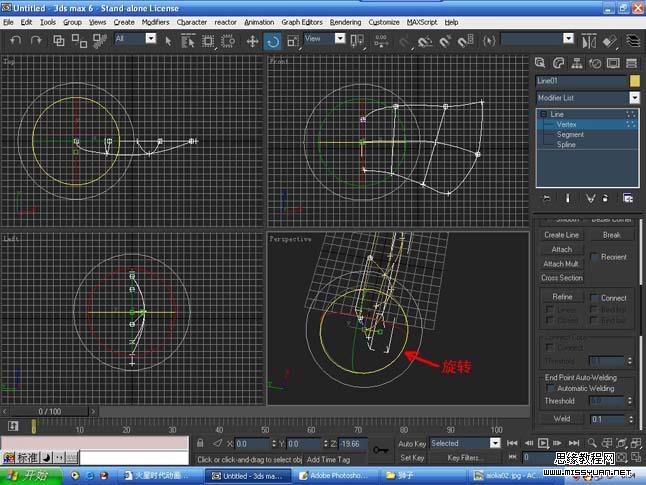
Task: Select Spline sub-object level
Action: [x=566, y=144]
